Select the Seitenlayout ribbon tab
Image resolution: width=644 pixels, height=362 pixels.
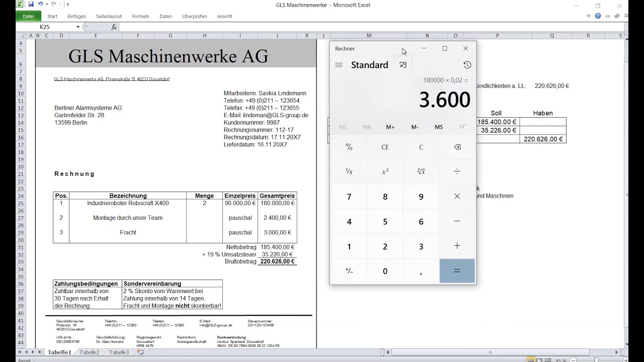coord(109,16)
